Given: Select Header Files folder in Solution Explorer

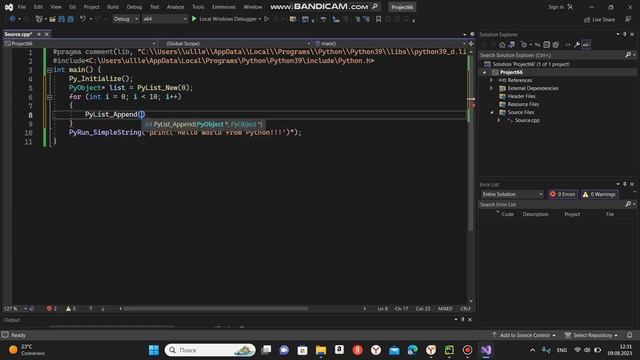Looking at the screenshot, I should (x=521, y=96).
